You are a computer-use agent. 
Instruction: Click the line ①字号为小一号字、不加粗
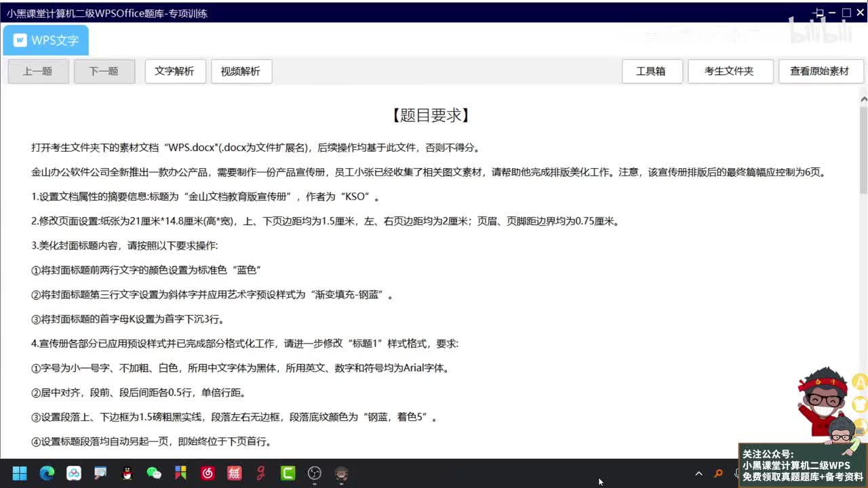tap(240, 368)
